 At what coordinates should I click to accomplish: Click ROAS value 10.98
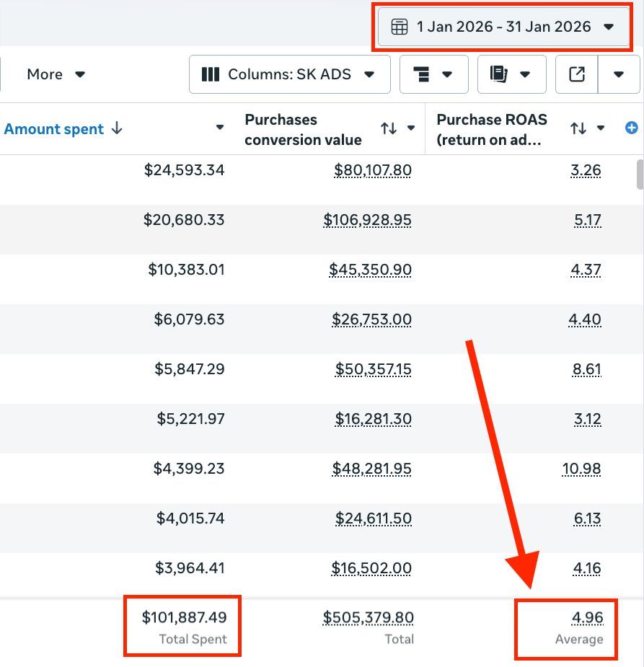pyautogui.click(x=581, y=469)
